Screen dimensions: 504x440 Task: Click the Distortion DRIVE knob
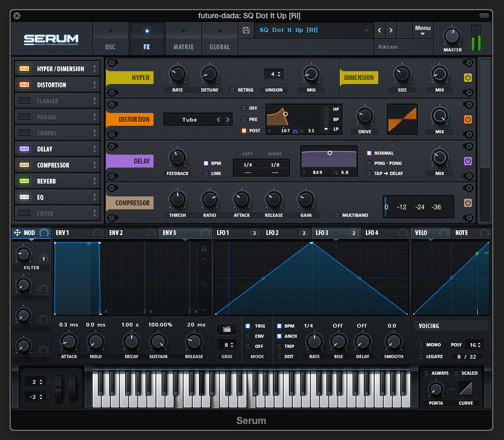click(365, 116)
